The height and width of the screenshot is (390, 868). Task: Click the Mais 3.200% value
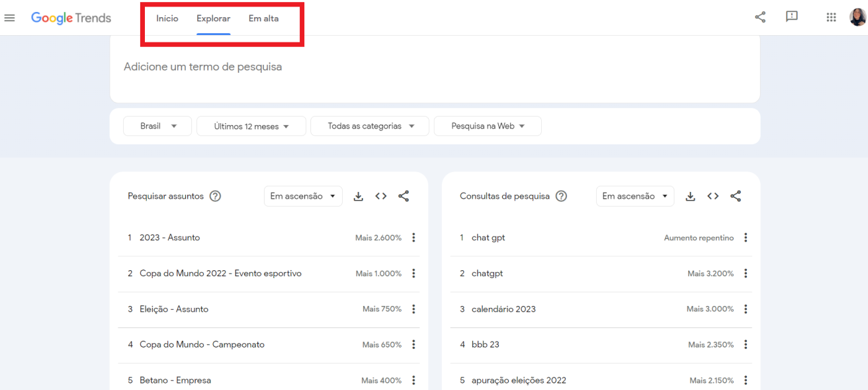click(711, 273)
